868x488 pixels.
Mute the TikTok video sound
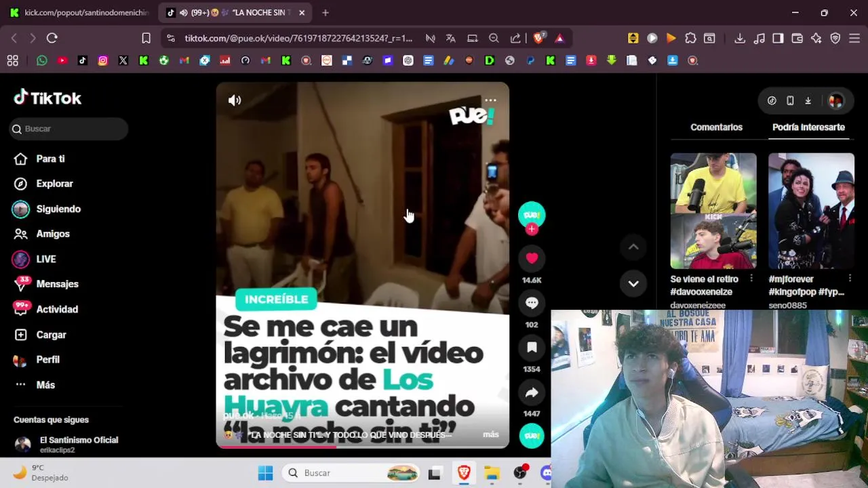235,100
